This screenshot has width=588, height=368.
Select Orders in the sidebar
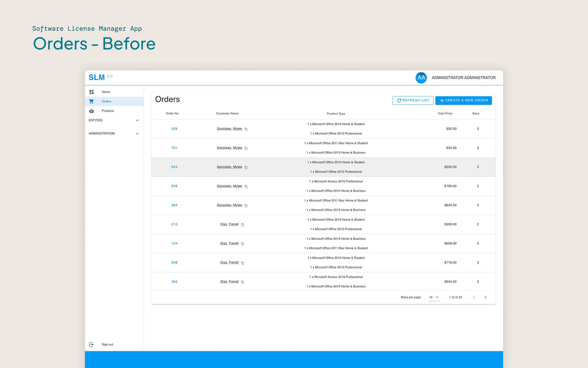(x=114, y=101)
